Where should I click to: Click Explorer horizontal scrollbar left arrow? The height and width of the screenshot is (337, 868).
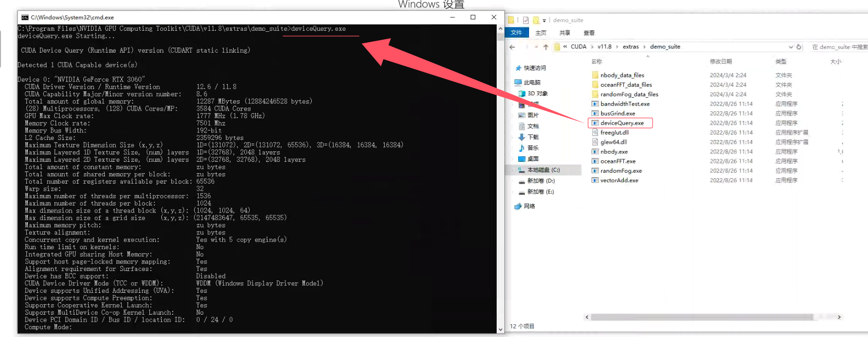click(x=587, y=317)
